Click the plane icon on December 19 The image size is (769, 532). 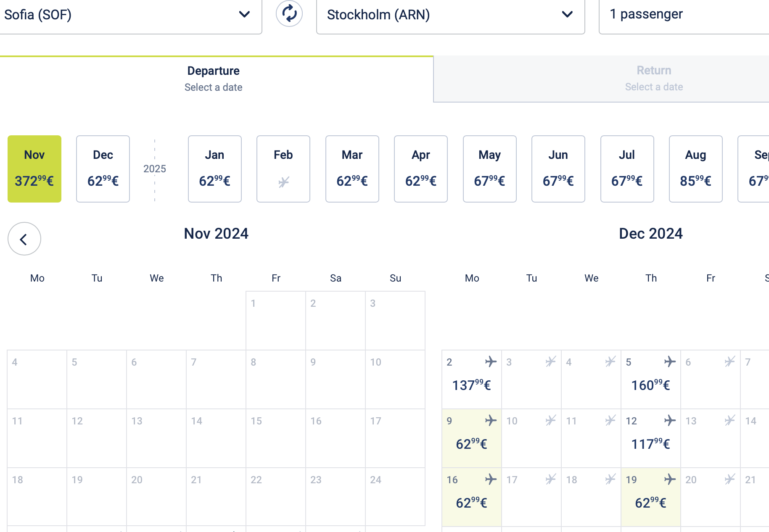pos(669,479)
